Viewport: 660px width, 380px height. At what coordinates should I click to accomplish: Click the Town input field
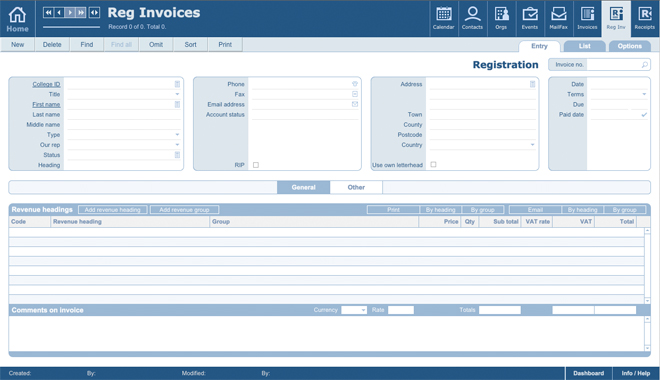pos(482,114)
